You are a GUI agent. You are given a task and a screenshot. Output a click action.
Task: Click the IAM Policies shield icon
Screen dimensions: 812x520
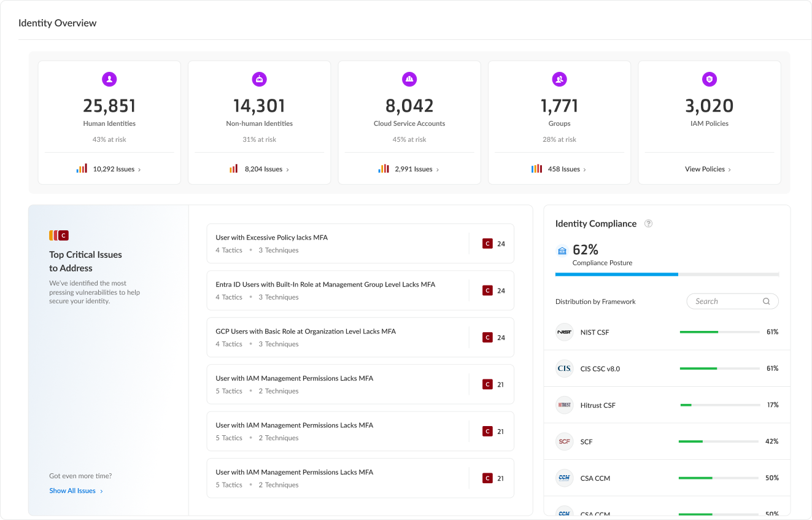point(710,79)
